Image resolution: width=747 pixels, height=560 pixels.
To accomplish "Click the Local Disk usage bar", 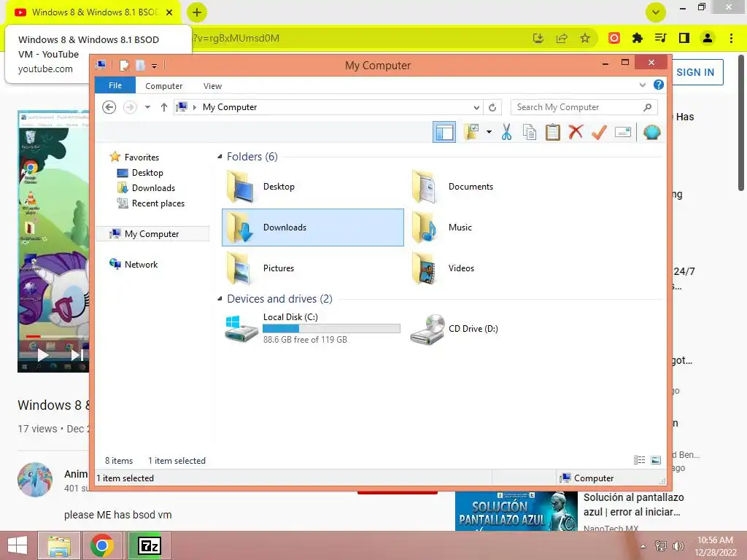I will tap(331, 328).
